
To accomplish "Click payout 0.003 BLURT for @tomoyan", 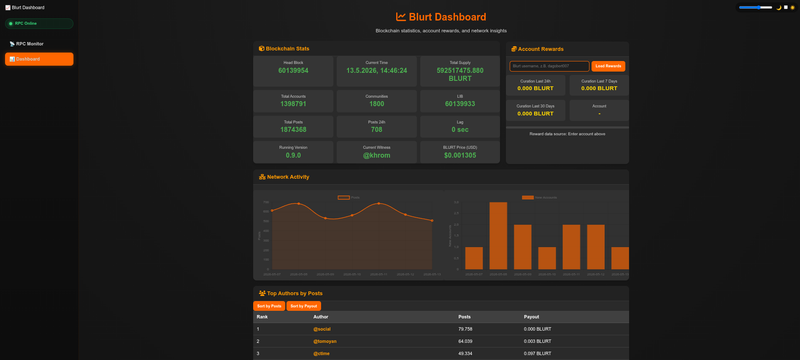I will (x=537, y=341).
